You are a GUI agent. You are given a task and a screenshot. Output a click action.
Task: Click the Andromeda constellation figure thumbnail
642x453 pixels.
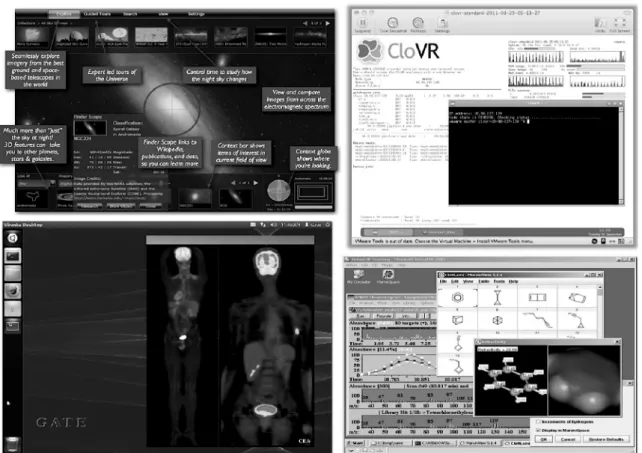tap(32, 197)
